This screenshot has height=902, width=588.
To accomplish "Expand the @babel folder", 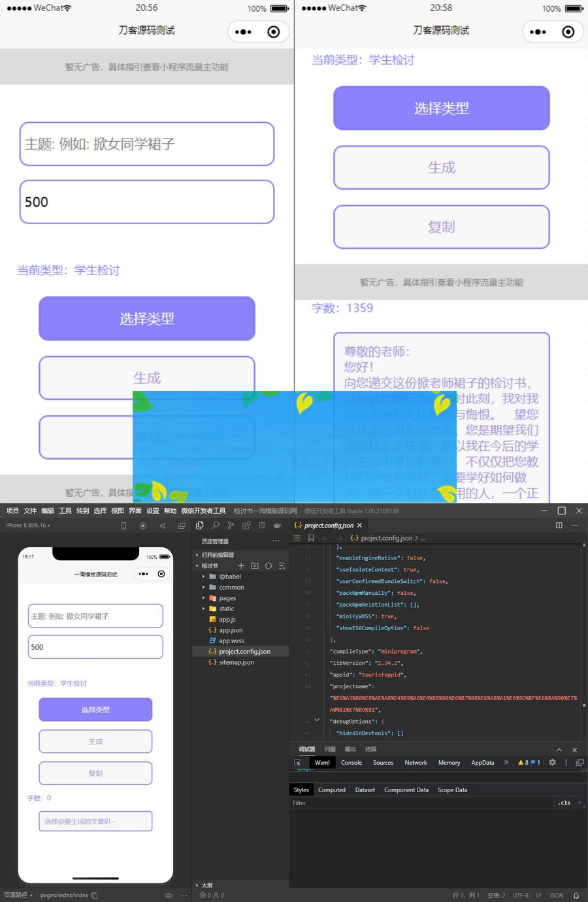I will [x=204, y=576].
